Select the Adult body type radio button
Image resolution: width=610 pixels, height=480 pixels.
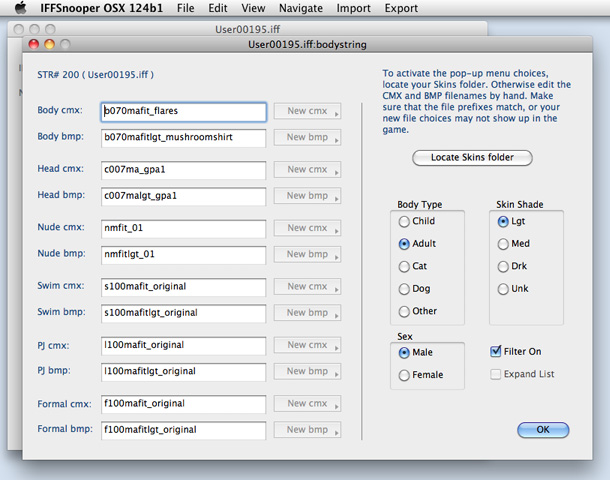point(404,243)
